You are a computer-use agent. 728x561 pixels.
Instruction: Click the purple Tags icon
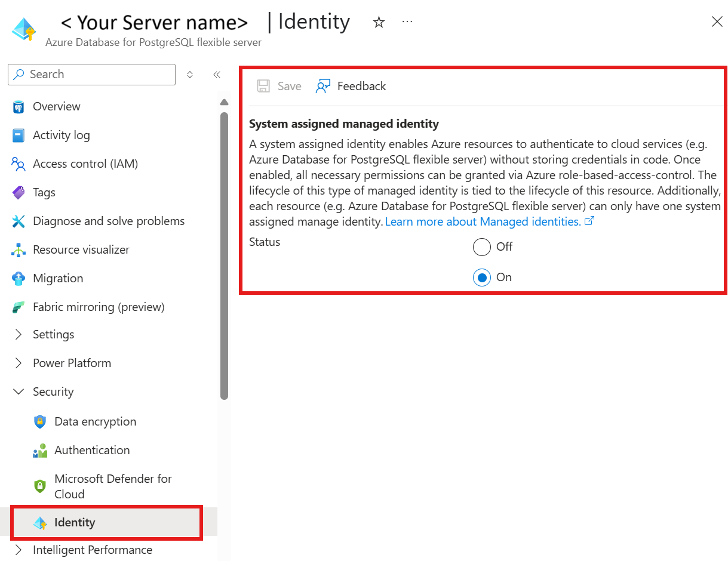click(19, 193)
